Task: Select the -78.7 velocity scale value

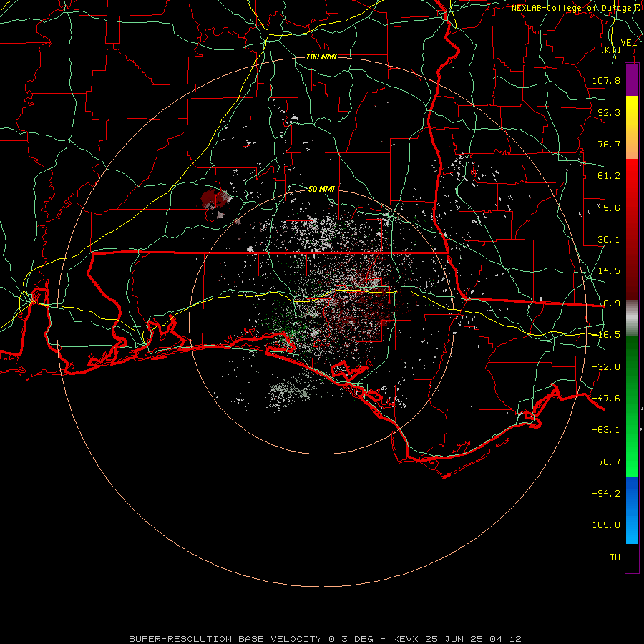Action: [x=606, y=462]
